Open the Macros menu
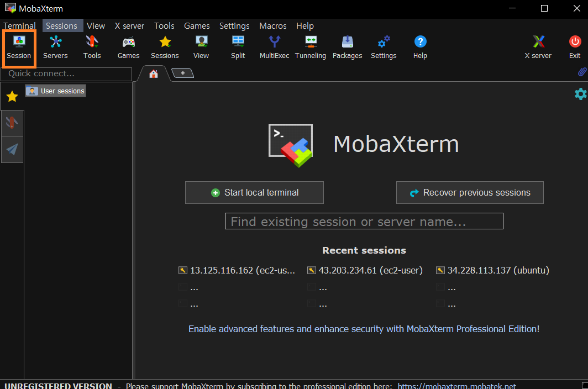The image size is (588, 389). pos(273,26)
